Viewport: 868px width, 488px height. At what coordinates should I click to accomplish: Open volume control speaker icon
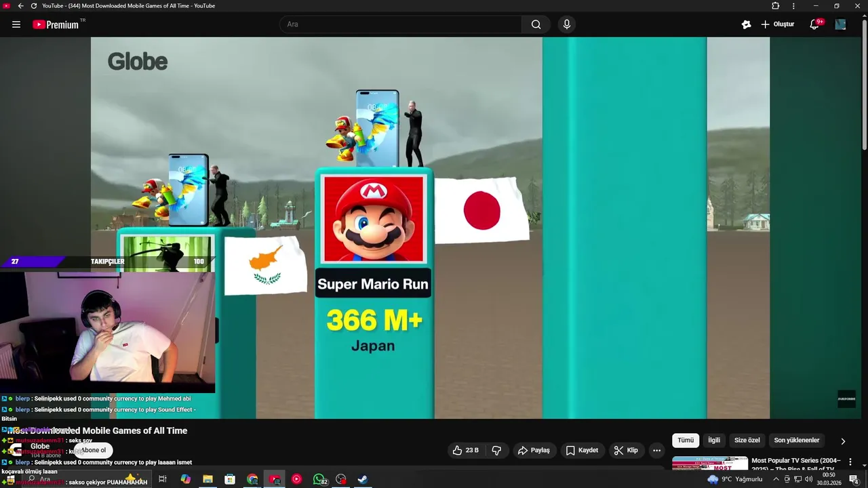[x=808, y=479]
